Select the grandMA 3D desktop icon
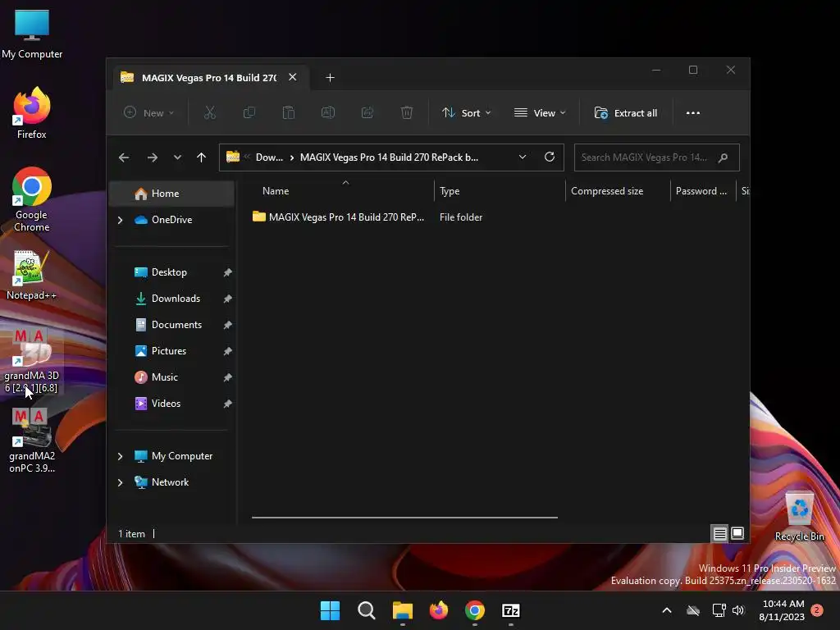 (32, 361)
